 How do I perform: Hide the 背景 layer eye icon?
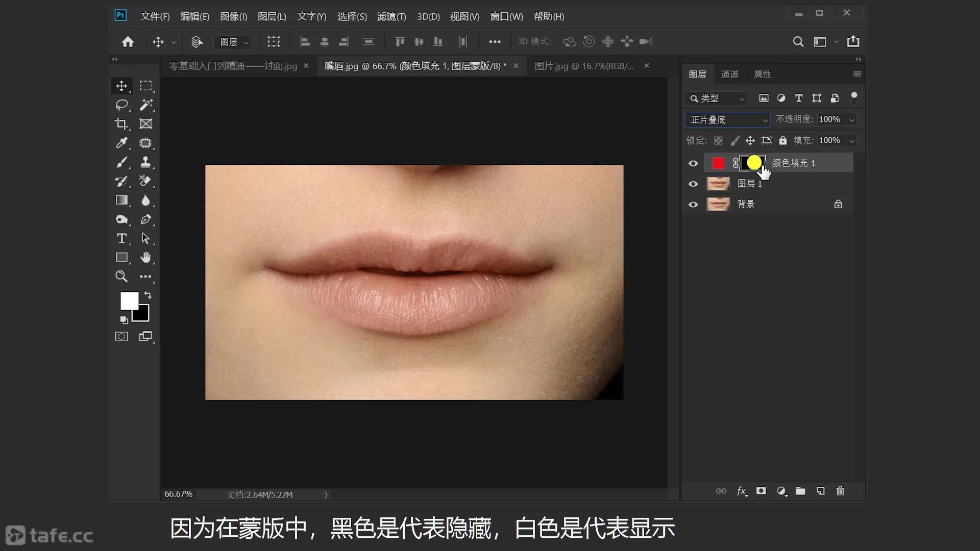click(x=693, y=205)
